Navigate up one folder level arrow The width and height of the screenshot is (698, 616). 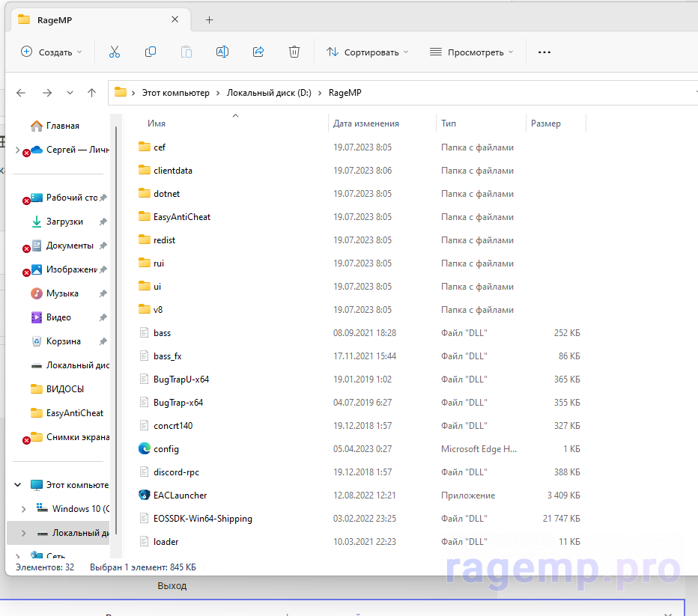[x=91, y=93]
